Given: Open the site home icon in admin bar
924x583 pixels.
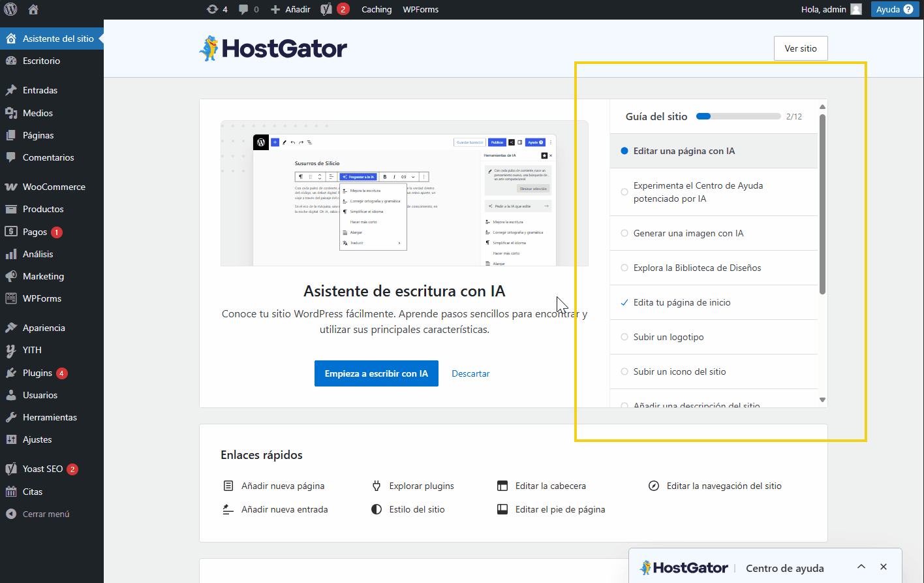Looking at the screenshot, I should tap(33, 9).
